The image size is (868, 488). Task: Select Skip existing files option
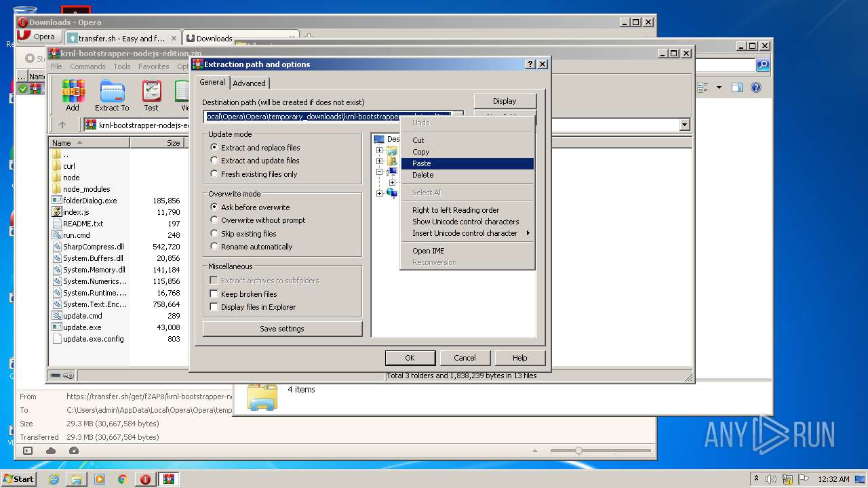click(214, 233)
